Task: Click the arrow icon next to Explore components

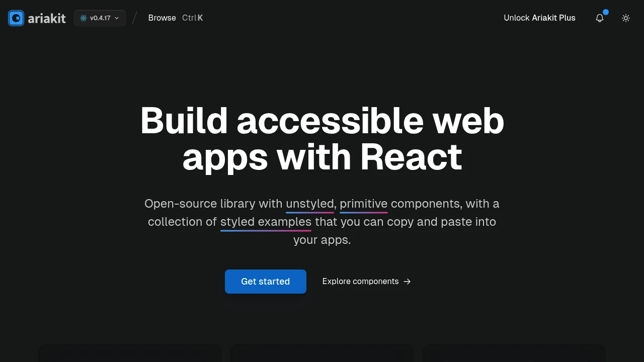Action: pyautogui.click(x=407, y=281)
